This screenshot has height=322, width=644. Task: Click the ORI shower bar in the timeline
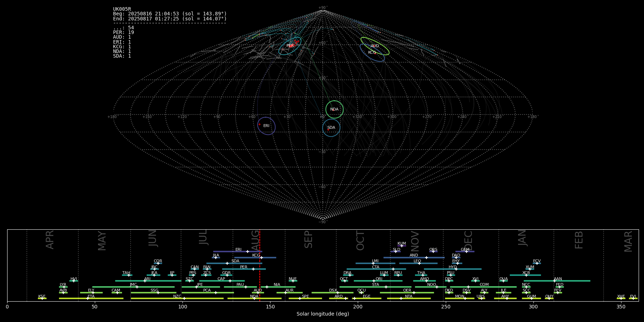378,281
